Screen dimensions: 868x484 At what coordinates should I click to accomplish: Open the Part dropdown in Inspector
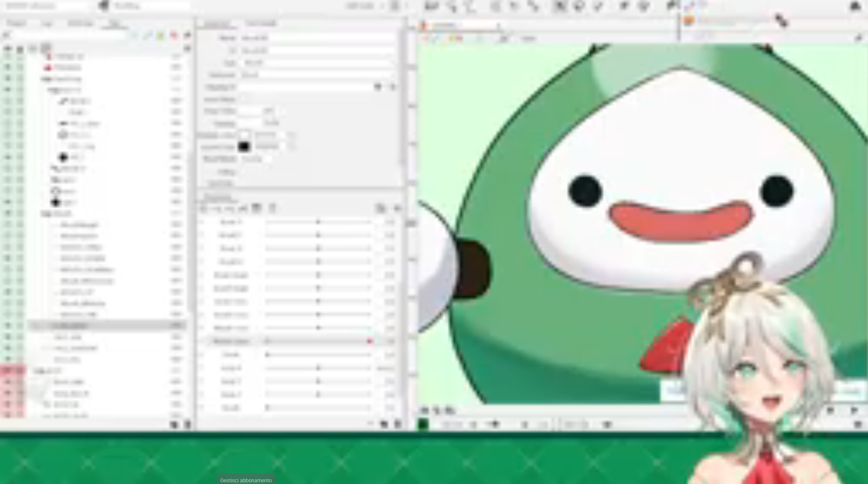(x=317, y=63)
